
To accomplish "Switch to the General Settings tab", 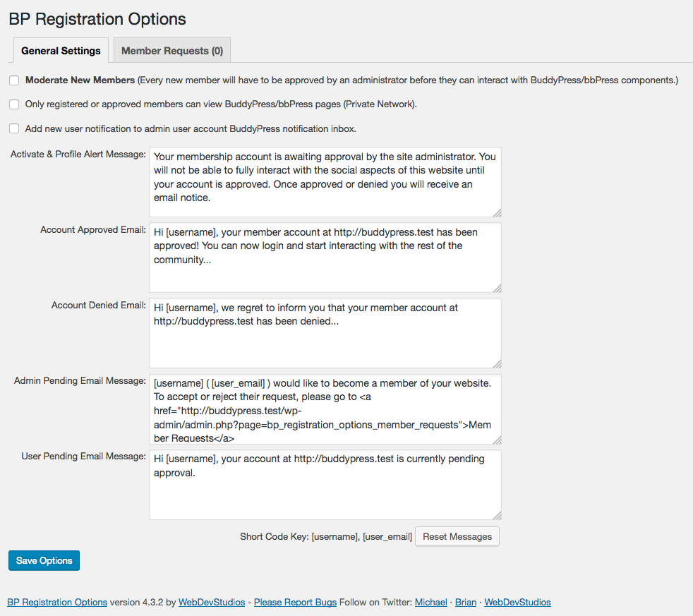I will (61, 51).
